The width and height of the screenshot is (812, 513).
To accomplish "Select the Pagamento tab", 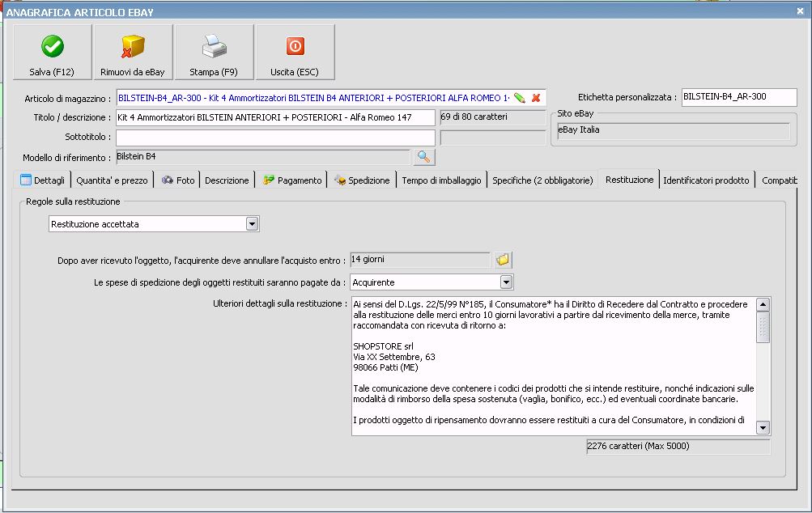I will 291,180.
